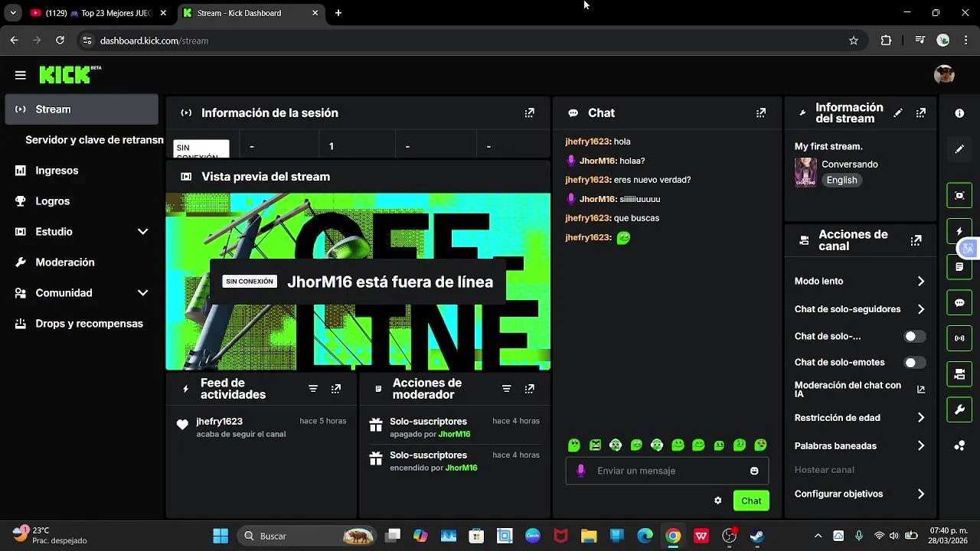
Task: Insert the crying heart-eyes emote at row end
Action: (760, 445)
